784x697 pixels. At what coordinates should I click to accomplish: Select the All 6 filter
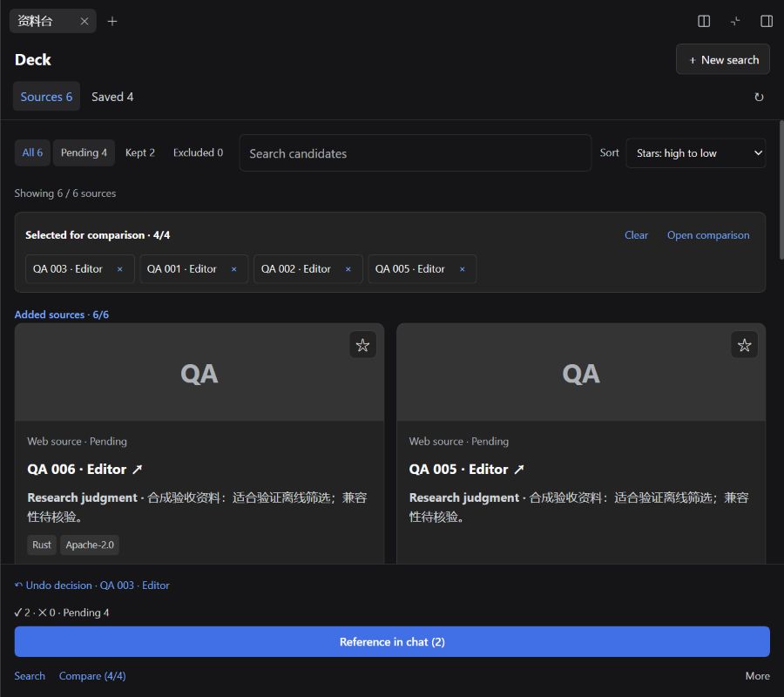click(x=32, y=152)
